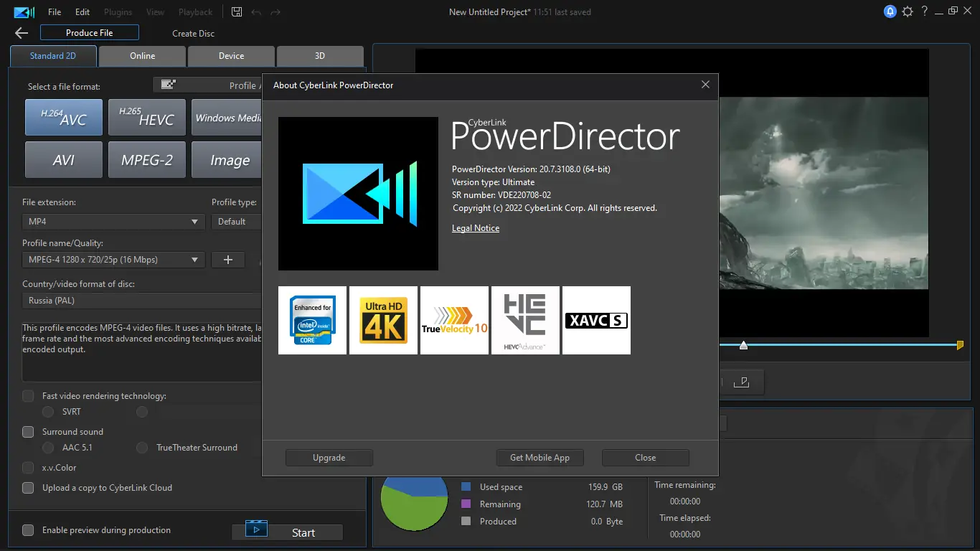The image size is (980, 551).
Task: Click the blue Used space color swatch
Action: click(466, 487)
